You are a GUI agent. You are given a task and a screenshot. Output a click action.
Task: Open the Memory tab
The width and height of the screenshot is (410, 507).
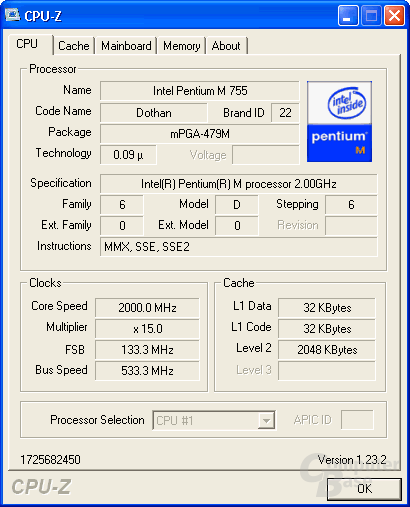(182, 46)
